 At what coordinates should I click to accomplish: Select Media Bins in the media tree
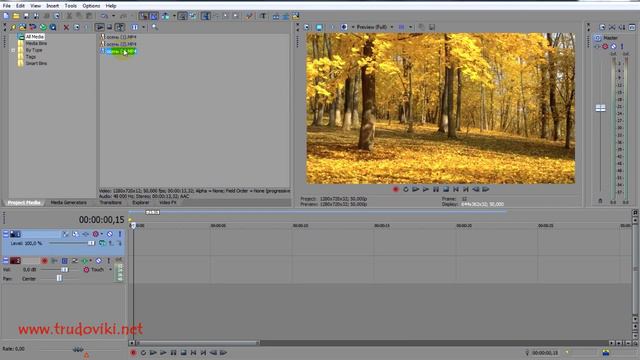(36, 43)
